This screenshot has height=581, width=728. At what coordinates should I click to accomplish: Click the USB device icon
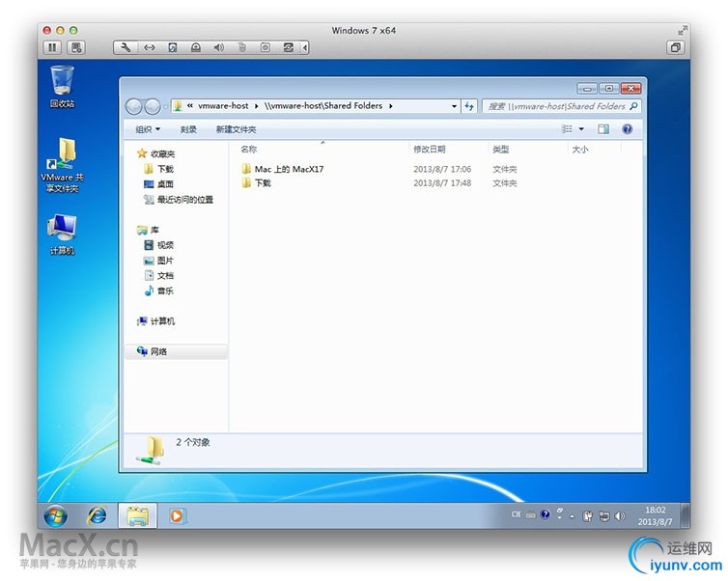tap(242, 47)
